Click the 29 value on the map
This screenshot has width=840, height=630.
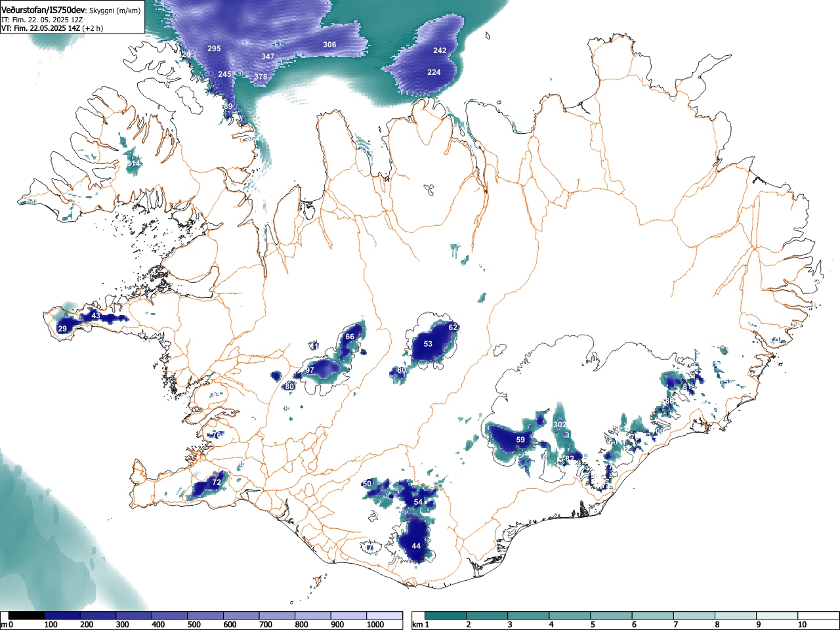click(62, 329)
